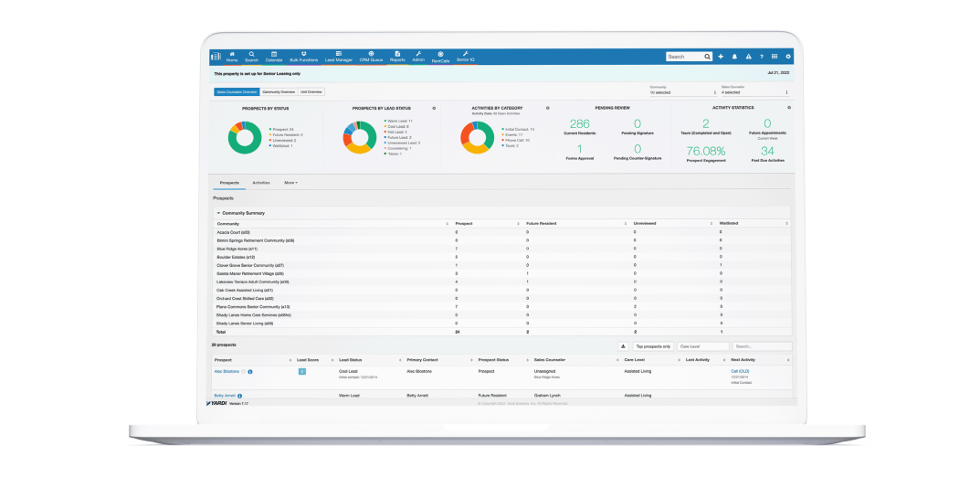Open the notifications bell icon
This screenshot has height=499, width=980.
[734, 57]
